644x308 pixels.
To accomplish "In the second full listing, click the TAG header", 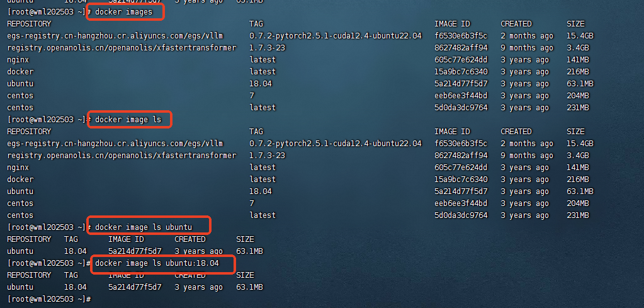I will [x=256, y=132].
